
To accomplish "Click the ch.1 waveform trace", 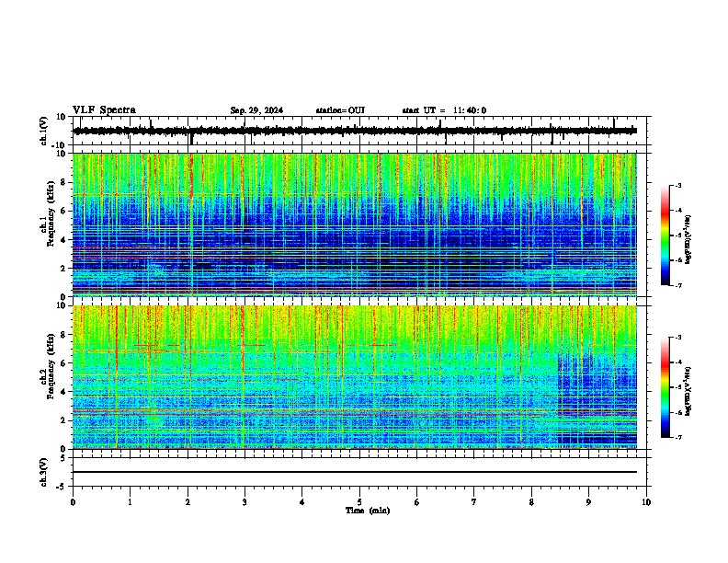I will coord(355,131).
